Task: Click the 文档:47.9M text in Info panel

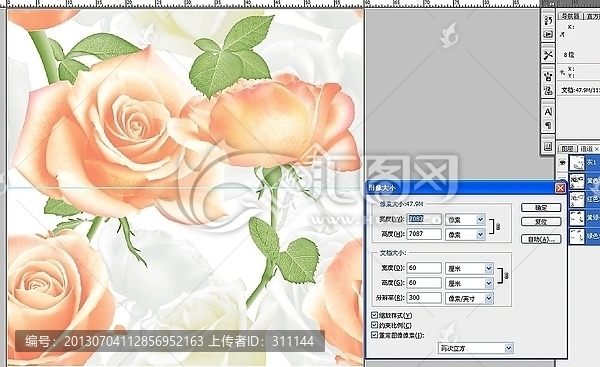Action: point(580,90)
